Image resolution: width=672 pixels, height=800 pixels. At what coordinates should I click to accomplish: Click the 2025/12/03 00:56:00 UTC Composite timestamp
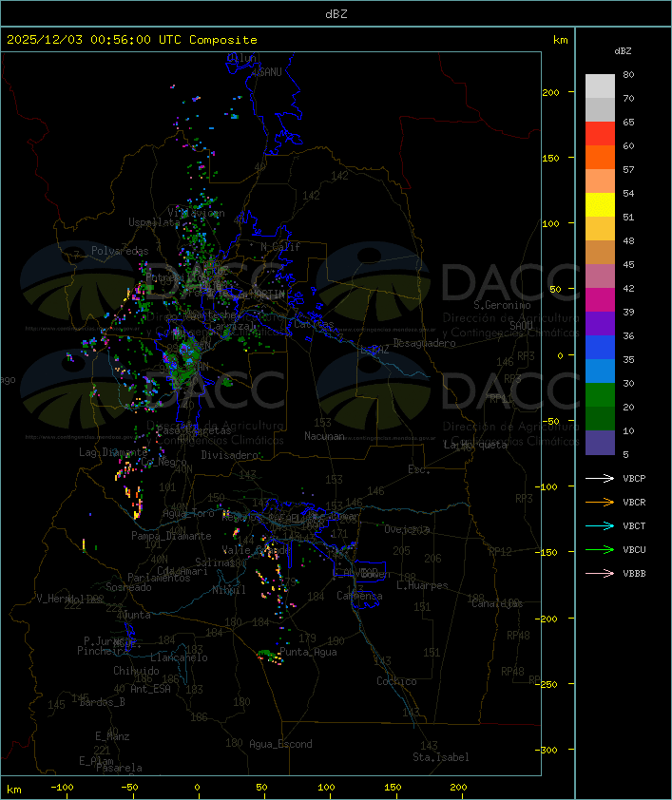point(132,40)
